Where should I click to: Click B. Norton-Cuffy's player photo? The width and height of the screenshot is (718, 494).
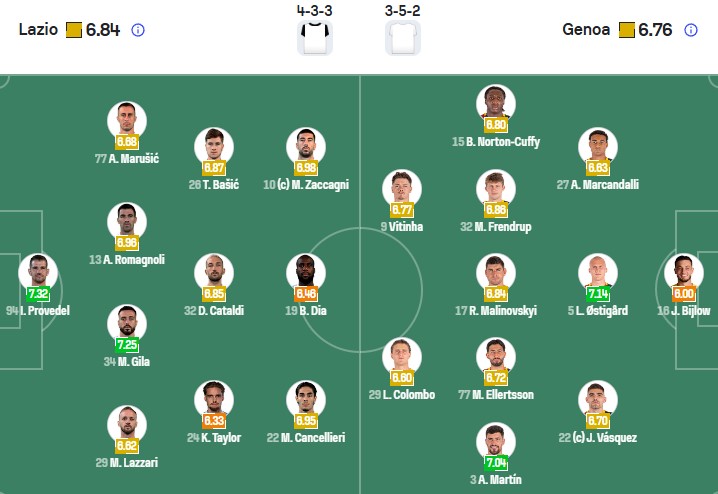(x=496, y=105)
